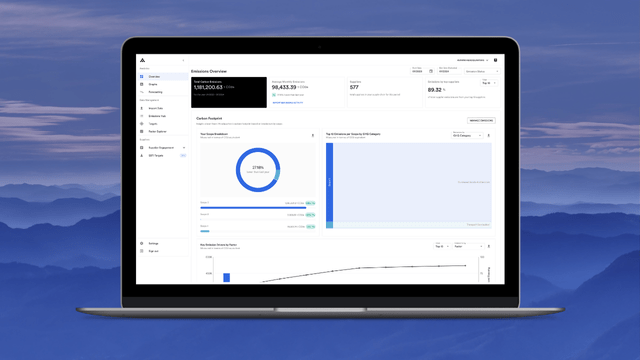Click the Carbon Footprint heading

[x=209, y=118]
